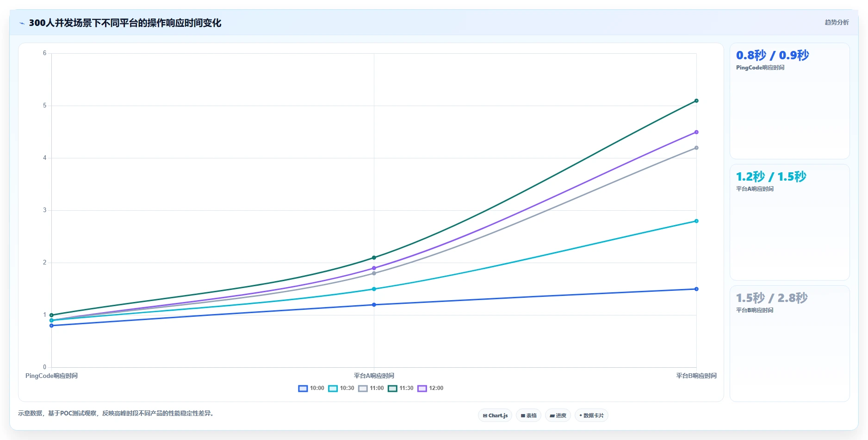Click the PingCode响应时间 axis label
The width and height of the screenshot is (868, 440).
point(51,376)
